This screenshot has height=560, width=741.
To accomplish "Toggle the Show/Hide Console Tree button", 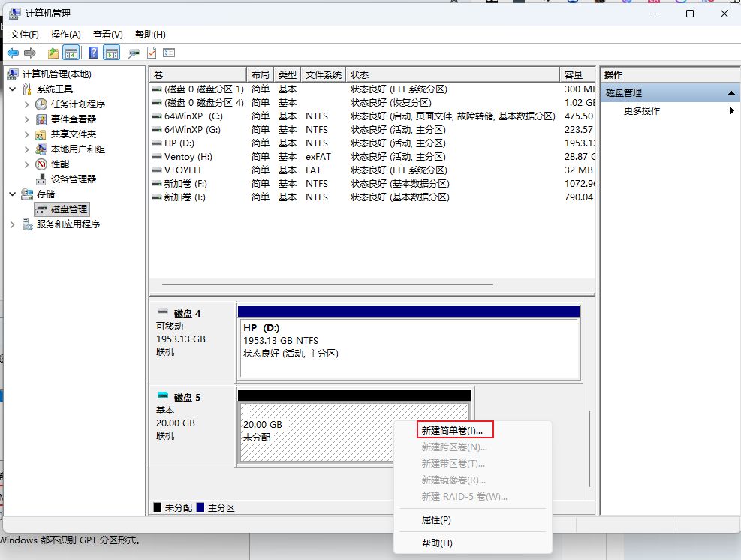I will pyautogui.click(x=71, y=53).
